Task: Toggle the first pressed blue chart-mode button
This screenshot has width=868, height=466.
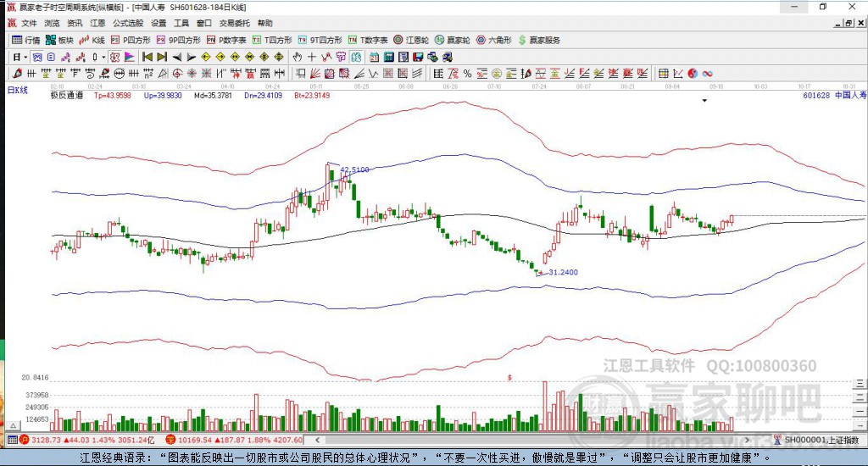Action: click(x=37, y=57)
